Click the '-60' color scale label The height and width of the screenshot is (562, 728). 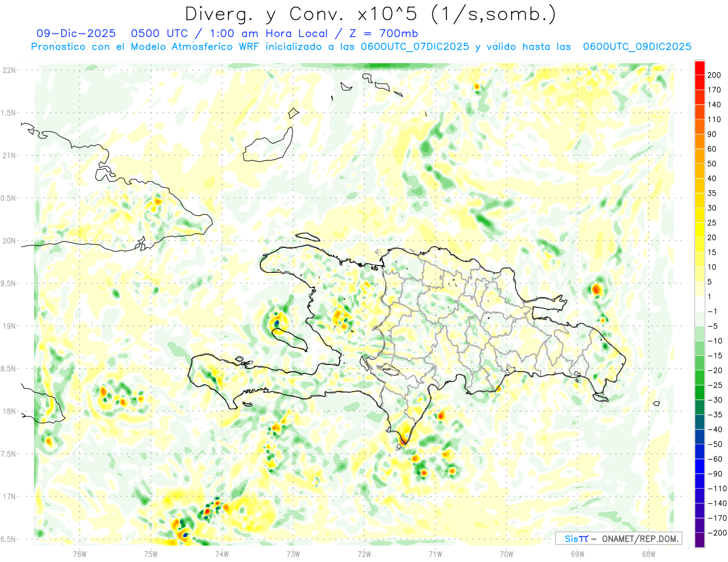pos(716,459)
